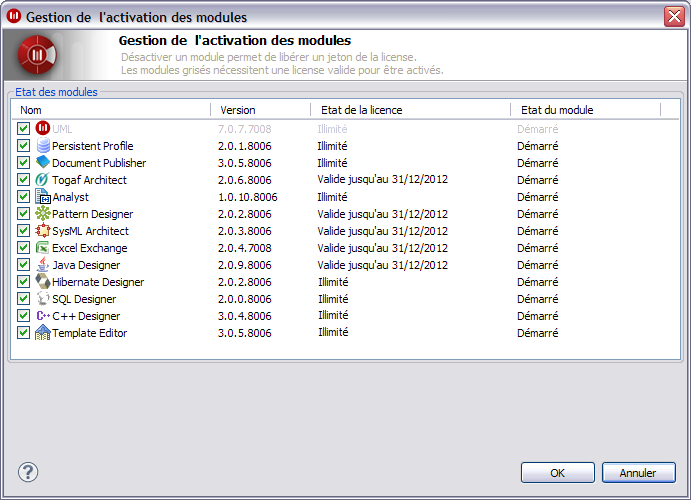Select the Java Designer name text
Screen dimensions: 691x500
(x=86, y=265)
